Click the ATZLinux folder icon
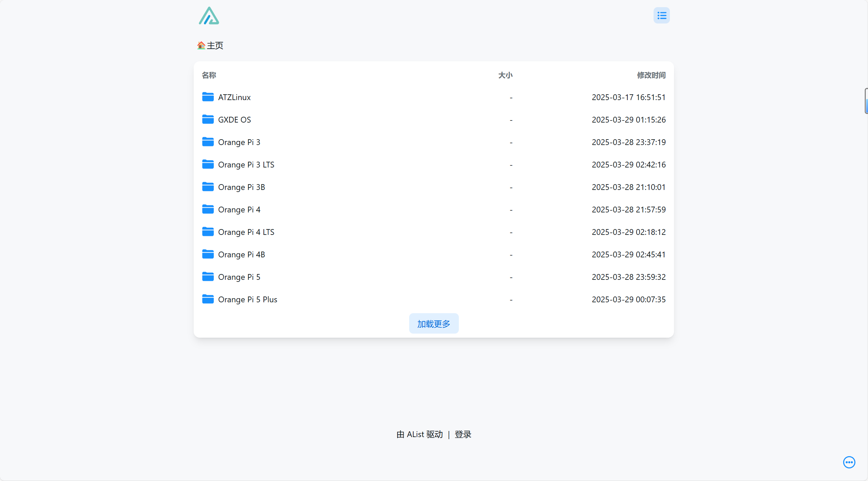The width and height of the screenshot is (868, 481). pyautogui.click(x=208, y=97)
